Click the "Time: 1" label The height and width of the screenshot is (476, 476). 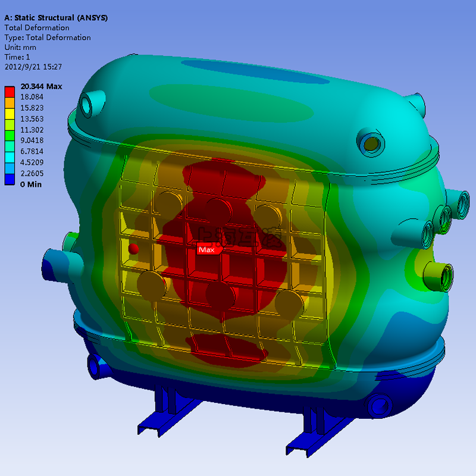coord(17,57)
